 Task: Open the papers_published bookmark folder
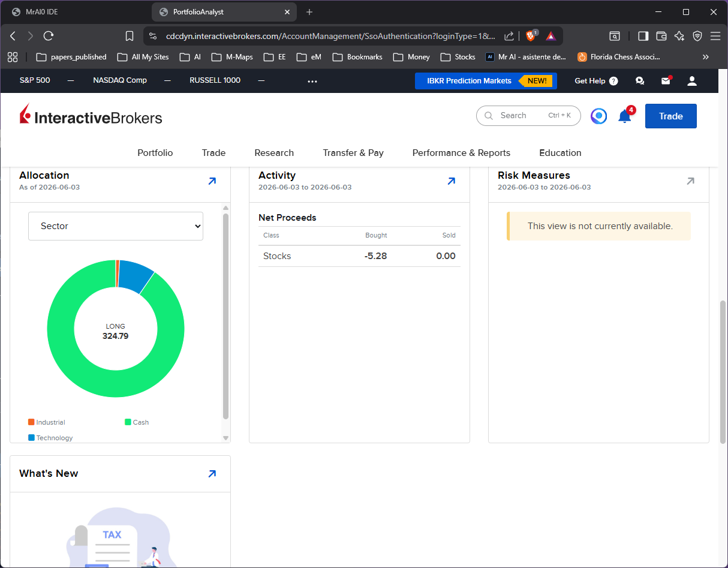[71, 57]
